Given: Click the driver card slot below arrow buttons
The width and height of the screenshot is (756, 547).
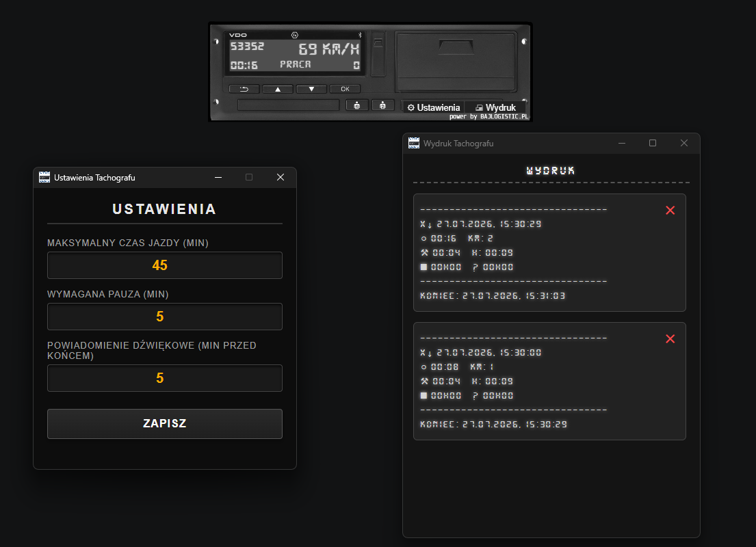Looking at the screenshot, I should click(x=288, y=105).
